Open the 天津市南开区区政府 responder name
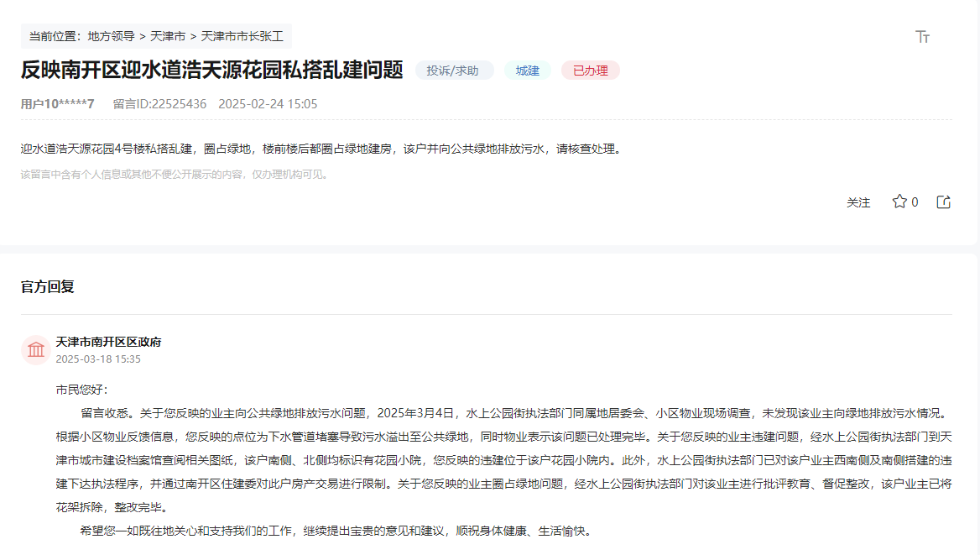980x555 pixels. tap(108, 342)
